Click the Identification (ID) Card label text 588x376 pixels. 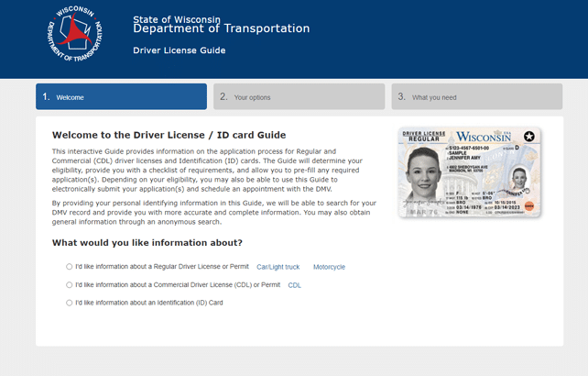149,302
